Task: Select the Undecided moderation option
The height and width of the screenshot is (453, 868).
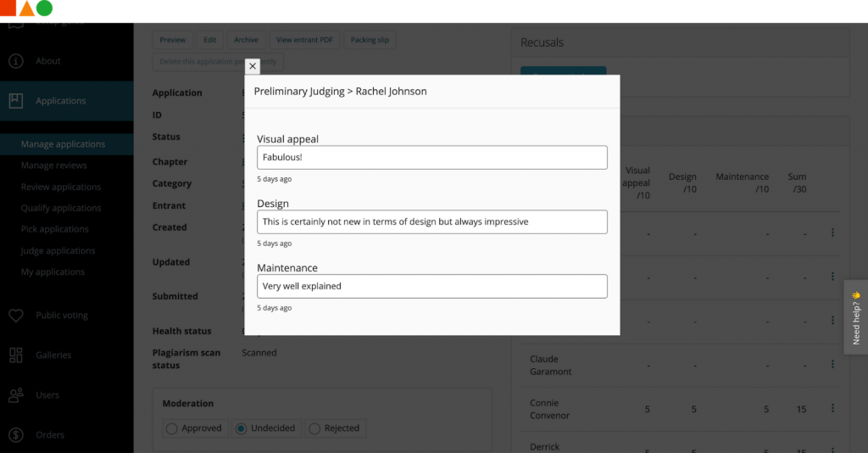Action: point(241,428)
